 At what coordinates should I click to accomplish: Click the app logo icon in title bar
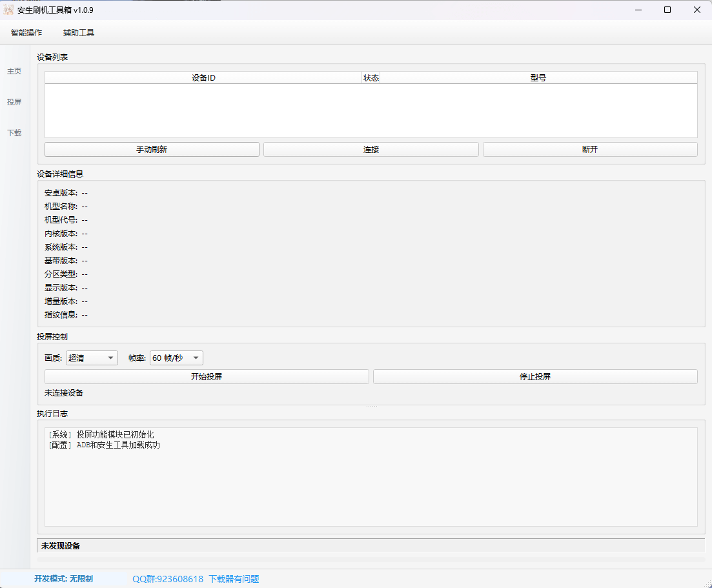pyautogui.click(x=10, y=10)
